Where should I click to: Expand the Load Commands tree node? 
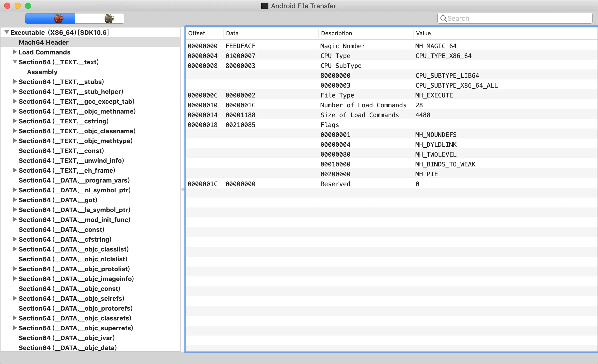15,52
